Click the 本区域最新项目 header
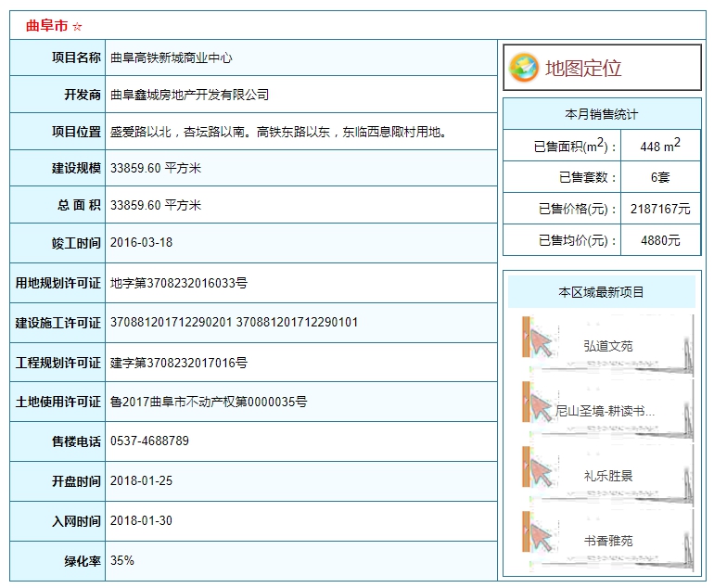 [x=601, y=292]
